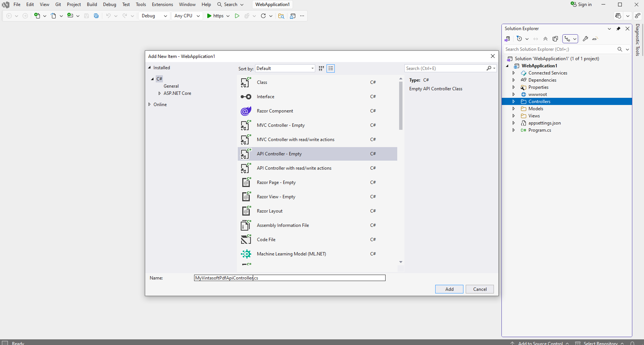Click Show All Files icon in Solution Explorer
This screenshot has width=644, height=345.
tap(555, 39)
